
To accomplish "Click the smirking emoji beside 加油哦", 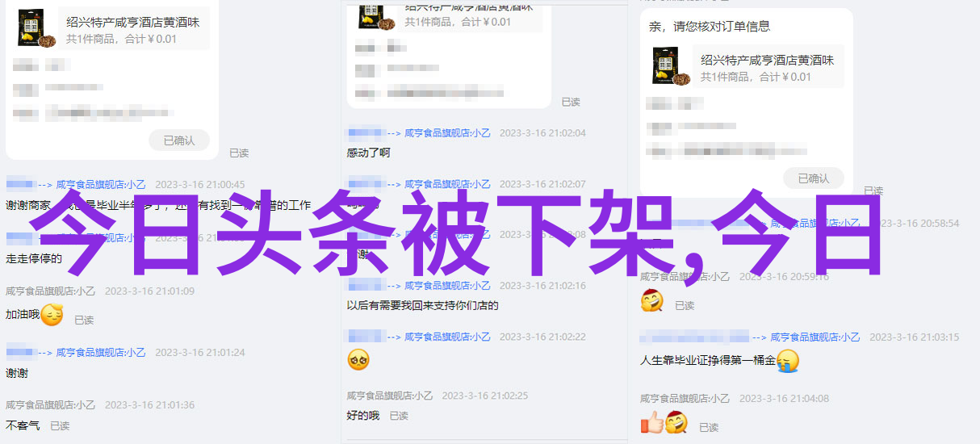I will [x=52, y=315].
